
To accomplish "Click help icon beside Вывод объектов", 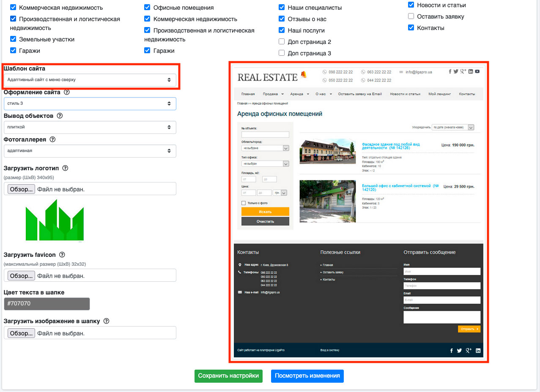I will [60, 116].
